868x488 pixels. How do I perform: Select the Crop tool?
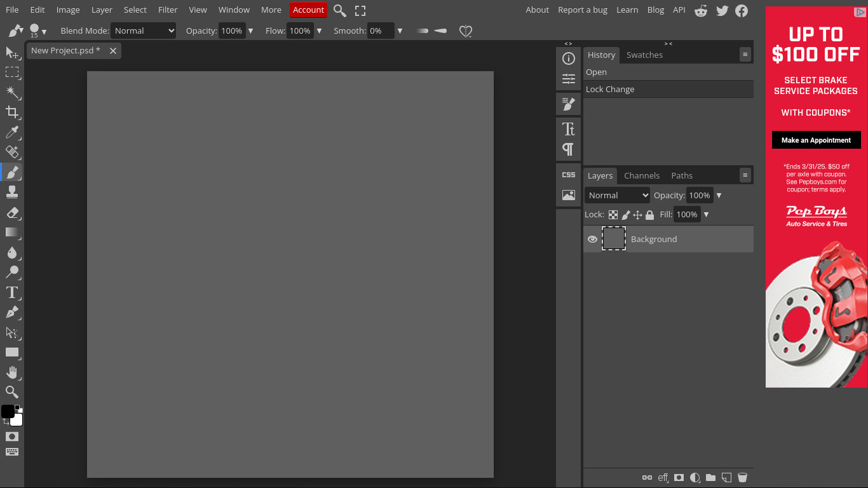pos(12,112)
